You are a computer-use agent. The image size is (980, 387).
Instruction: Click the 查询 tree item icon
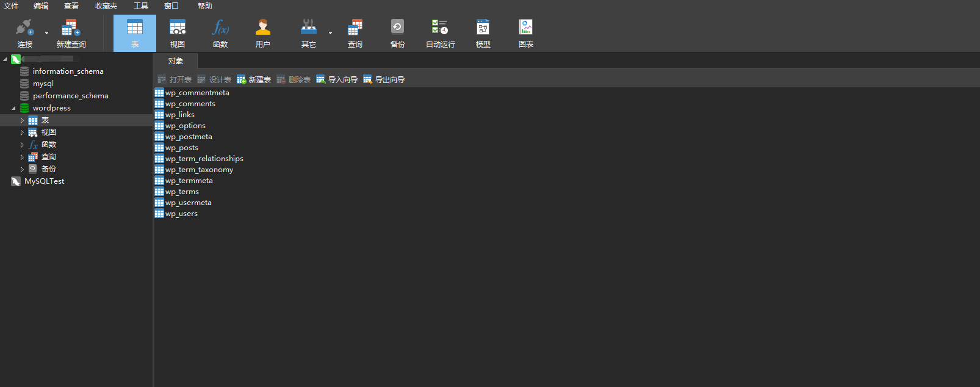pos(33,157)
